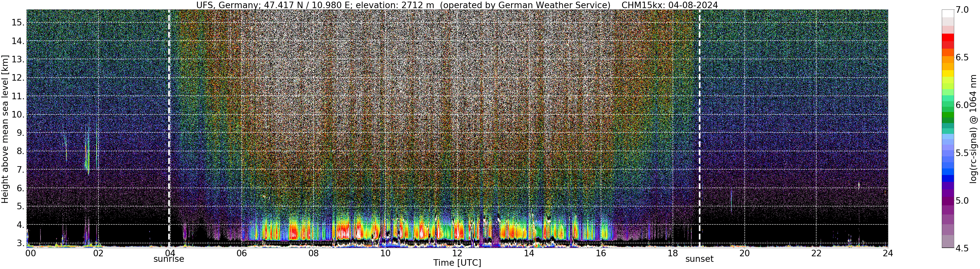Image resolution: width=980 pixels, height=269 pixels.
Task: Click the height axis tick label '5.'
Action: click(x=21, y=206)
